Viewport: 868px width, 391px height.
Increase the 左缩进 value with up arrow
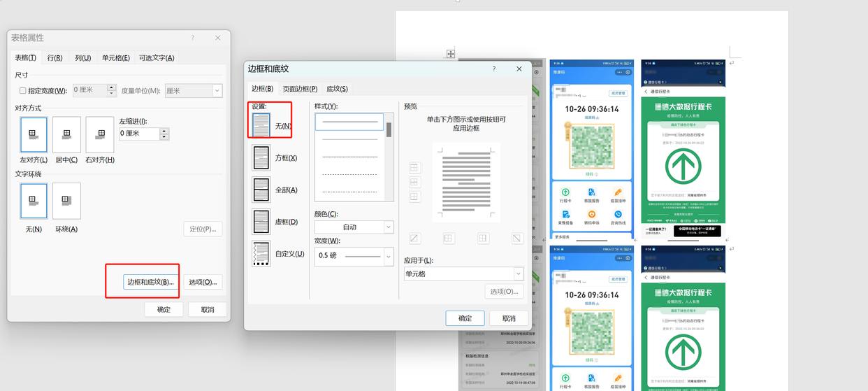pos(164,130)
